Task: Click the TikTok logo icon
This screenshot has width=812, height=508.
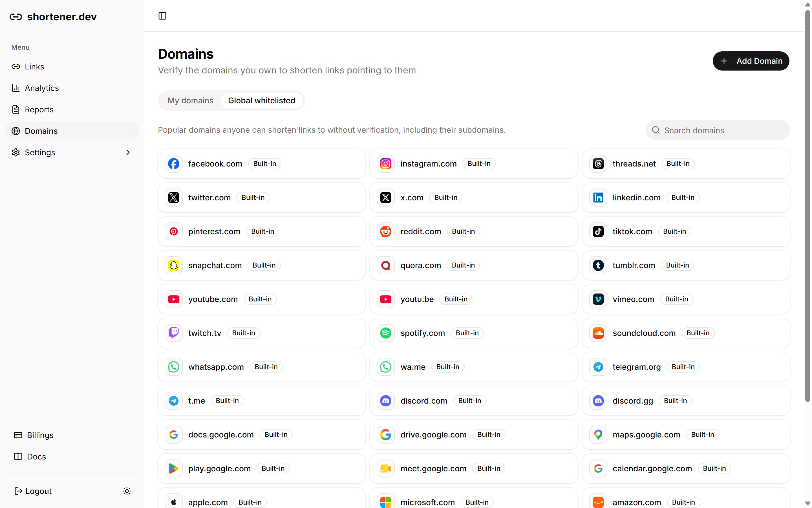Action: (x=598, y=231)
